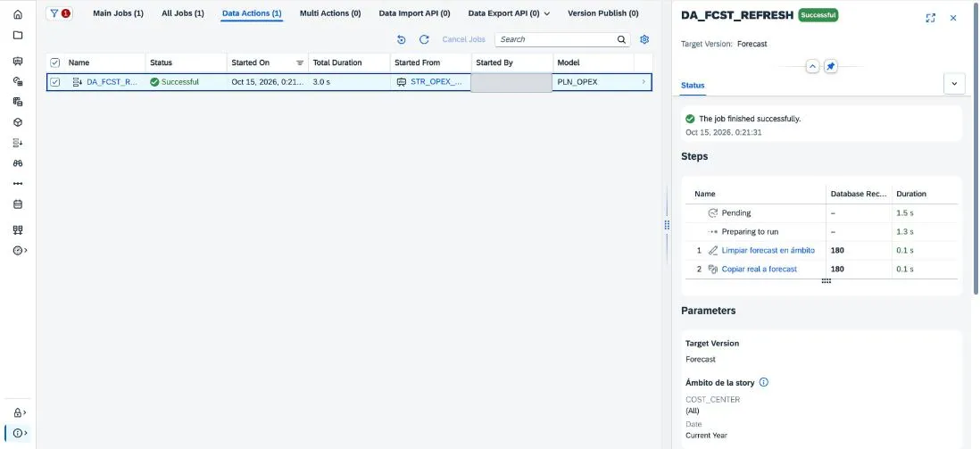Click the Pending step row
The image size is (980, 449).
click(821, 212)
